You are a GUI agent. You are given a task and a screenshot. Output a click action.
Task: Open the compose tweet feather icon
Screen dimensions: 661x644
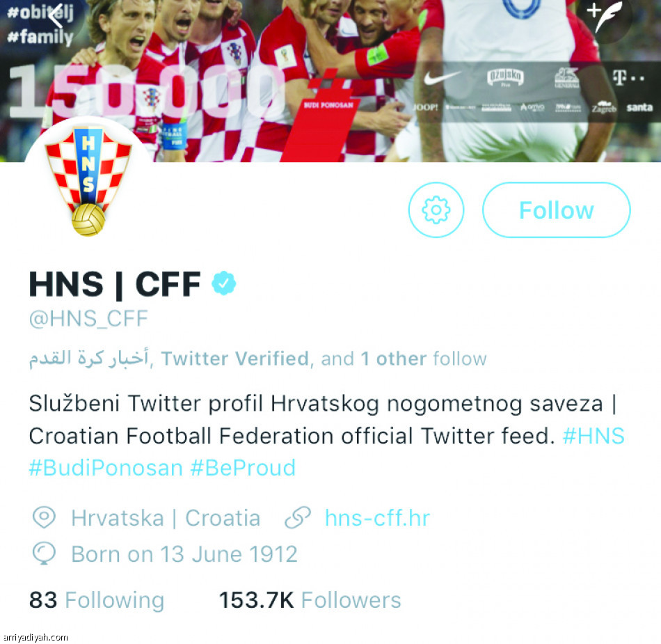pos(605,16)
